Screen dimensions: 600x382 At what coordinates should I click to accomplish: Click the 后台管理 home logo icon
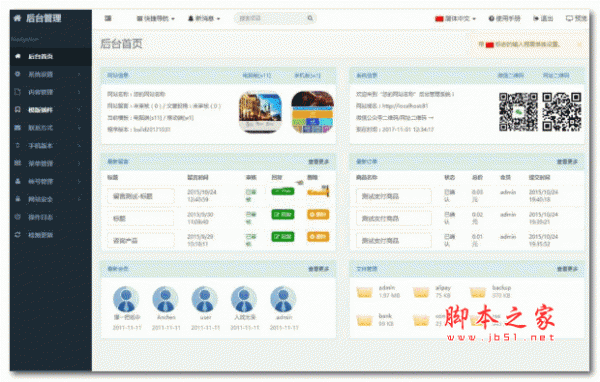[18, 18]
